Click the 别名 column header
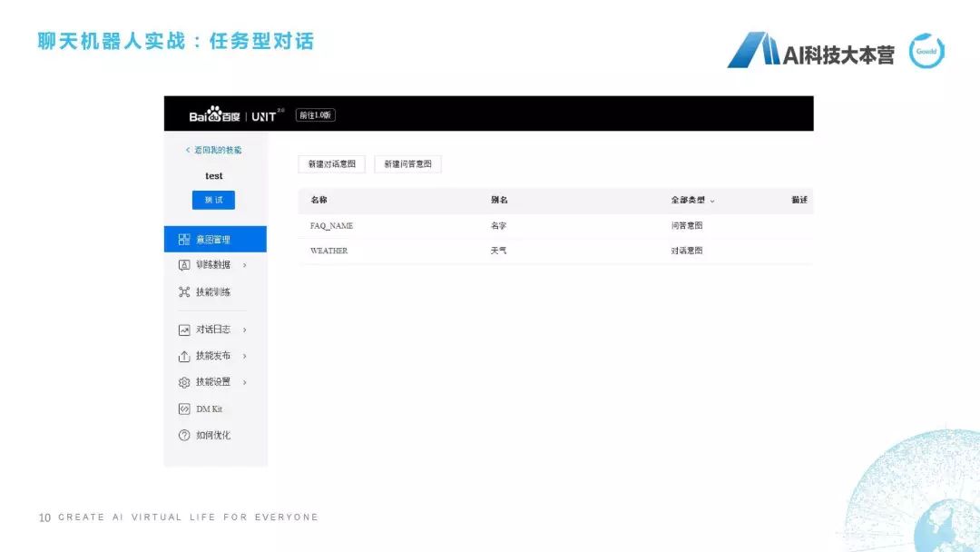Image resolution: width=980 pixels, height=552 pixels. pyautogui.click(x=499, y=200)
